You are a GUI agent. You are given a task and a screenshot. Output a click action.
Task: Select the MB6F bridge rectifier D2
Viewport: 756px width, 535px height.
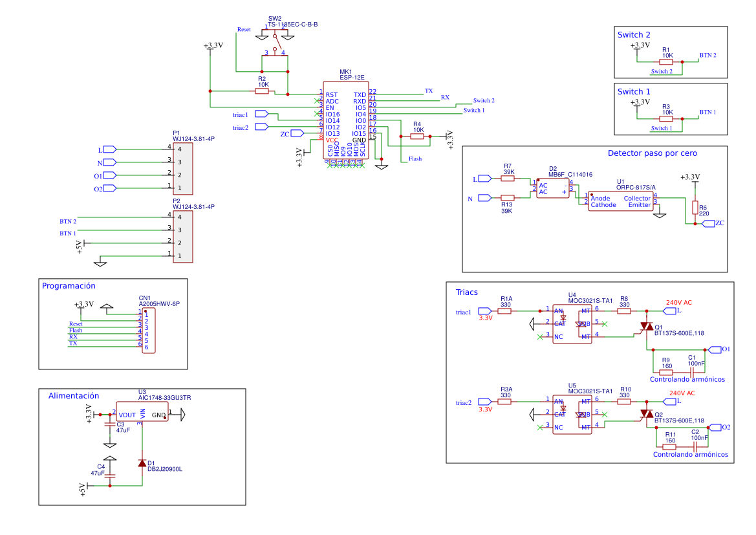[553, 188]
